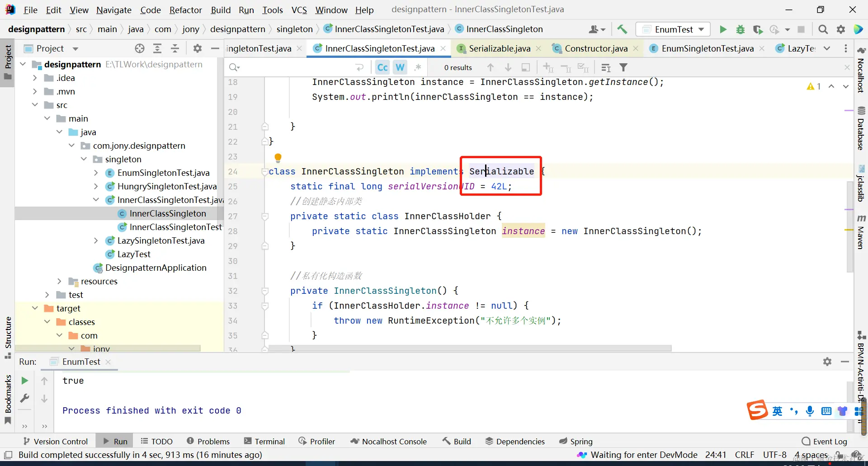Open the Problems tool window
This screenshot has width=868, height=466.
point(208,441)
